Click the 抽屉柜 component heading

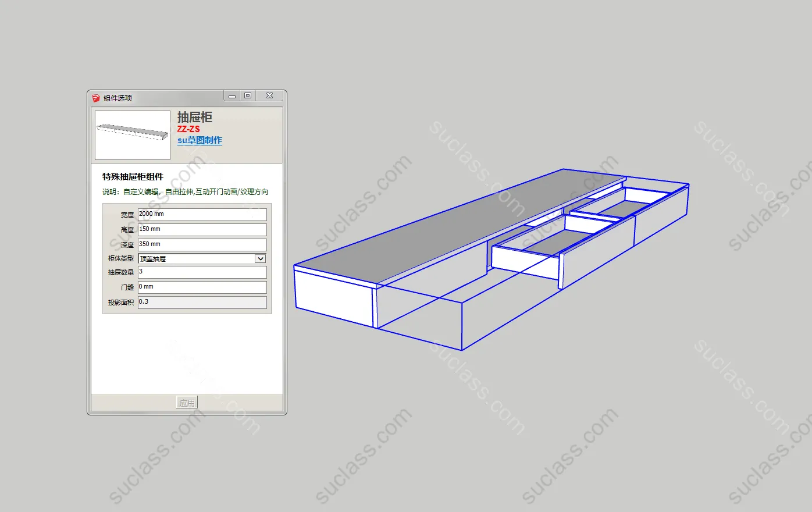(x=195, y=117)
